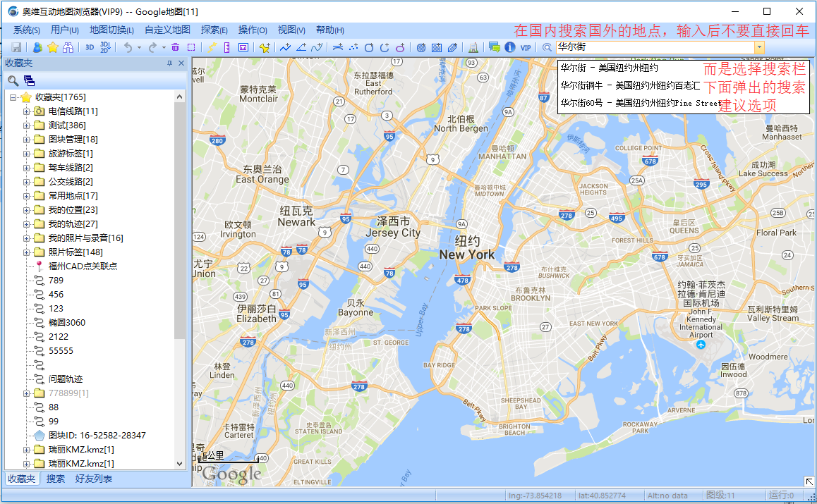The width and height of the screenshot is (817, 504).
Task: Open the 操作(O) menu
Action: (253, 30)
